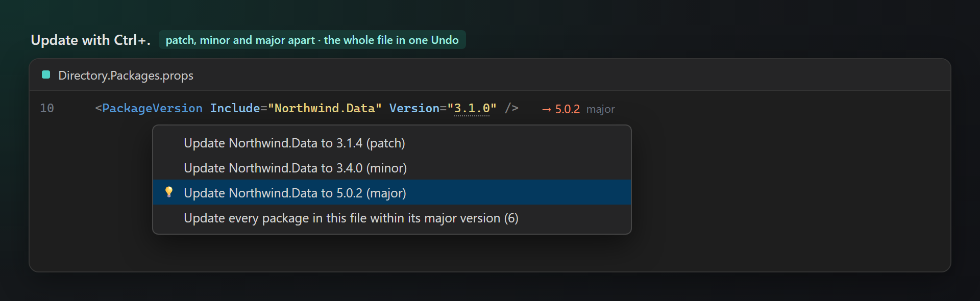
Task: Pick Update every package within its major version
Action: (392, 218)
